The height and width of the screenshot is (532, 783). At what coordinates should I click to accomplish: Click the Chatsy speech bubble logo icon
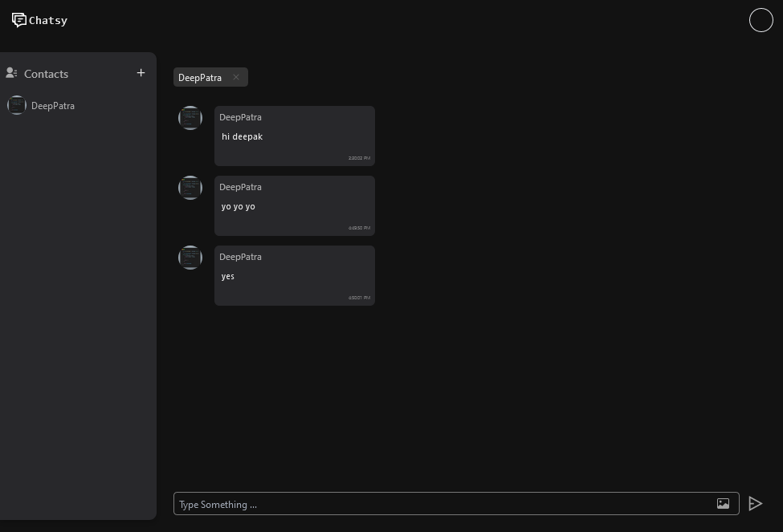coord(19,19)
